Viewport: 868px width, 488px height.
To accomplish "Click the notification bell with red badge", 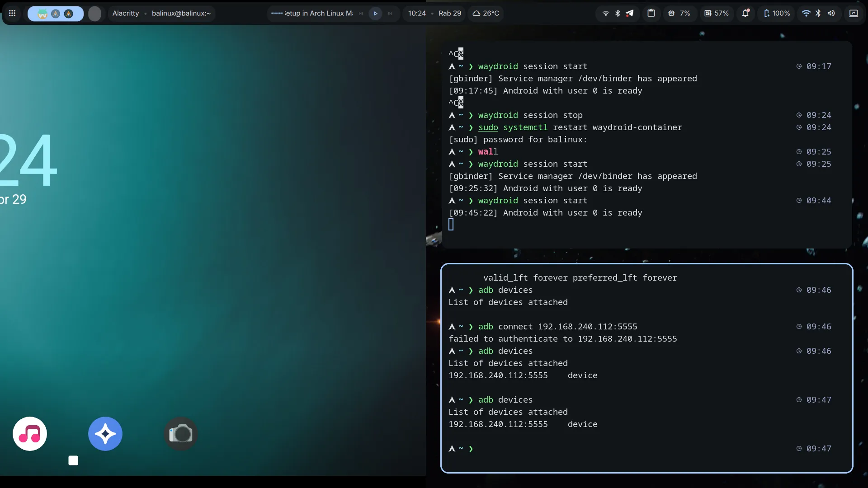I will coord(746,13).
